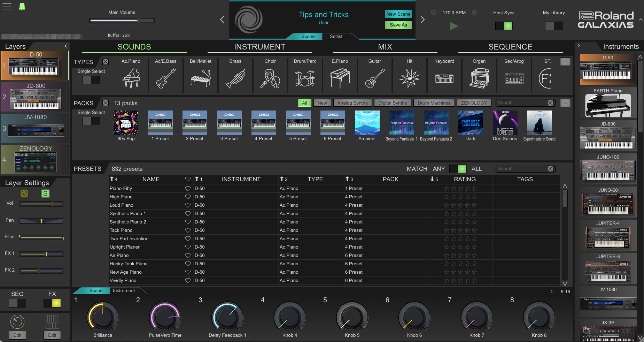This screenshot has width=644, height=342.
Task: Favorite the High Piano preset heart
Action: [x=188, y=197]
